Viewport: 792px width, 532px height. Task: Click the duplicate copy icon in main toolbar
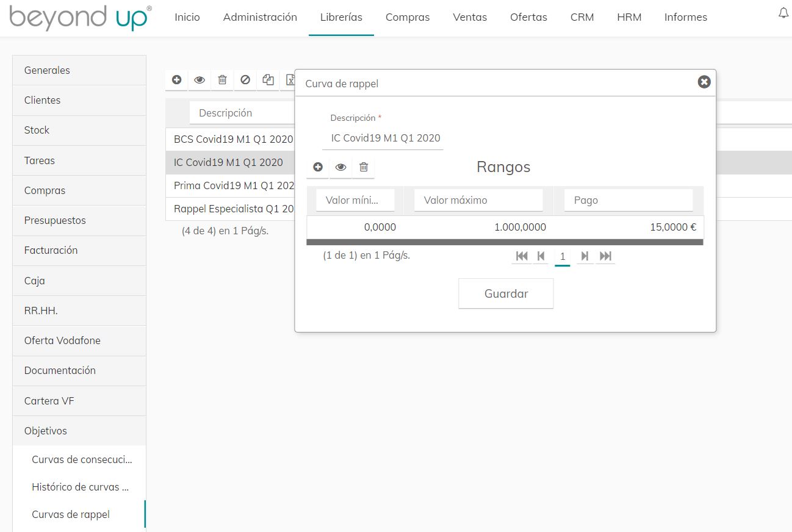[x=268, y=79]
